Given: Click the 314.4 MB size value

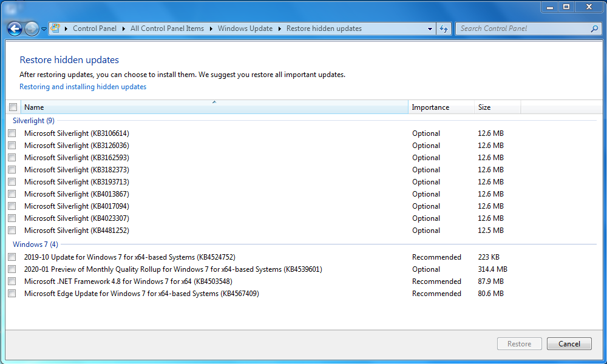Looking at the screenshot, I should point(492,269).
